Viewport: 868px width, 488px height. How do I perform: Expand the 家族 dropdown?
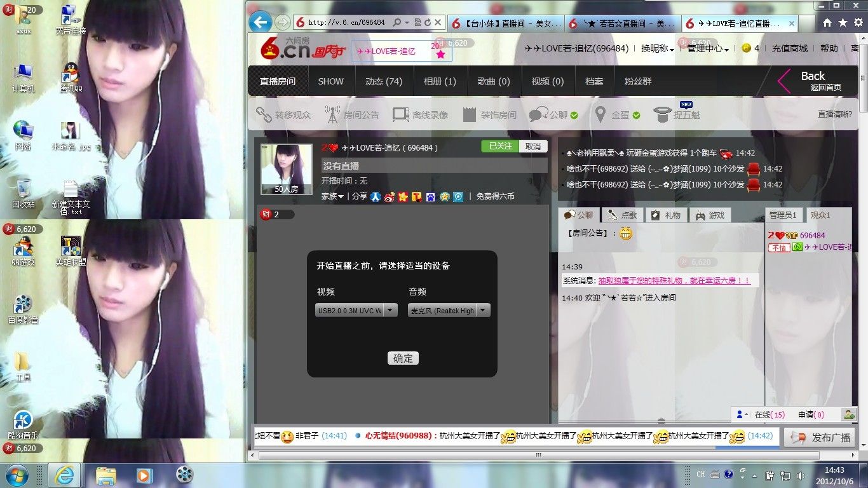(x=332, y=196)
